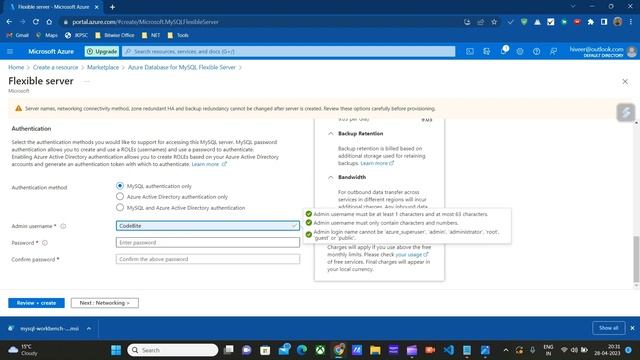Click Show all downloads button
This screenshot has height=360, width=640.
(x=608, y=328)
